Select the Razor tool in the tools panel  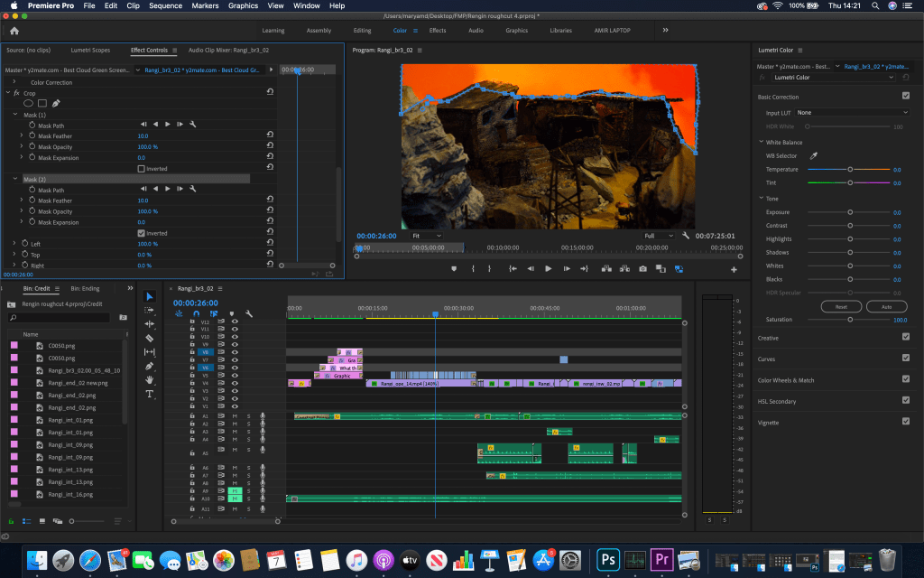tap(149, 338)
